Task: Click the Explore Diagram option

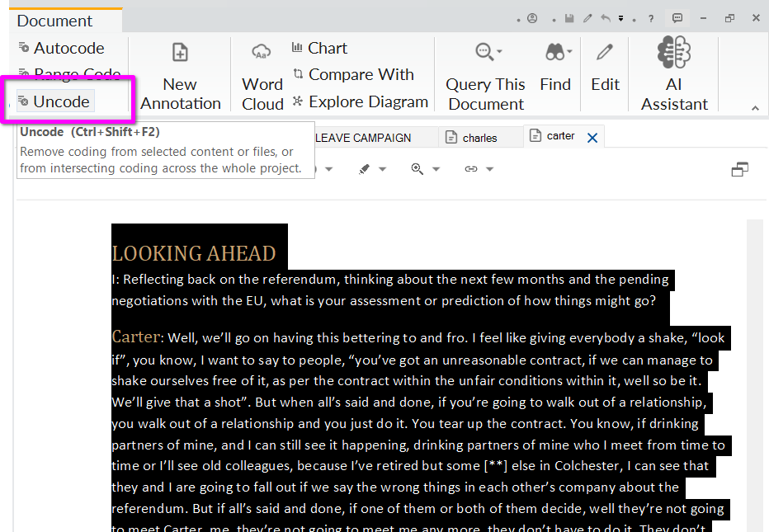Action: tap(360, 101)
